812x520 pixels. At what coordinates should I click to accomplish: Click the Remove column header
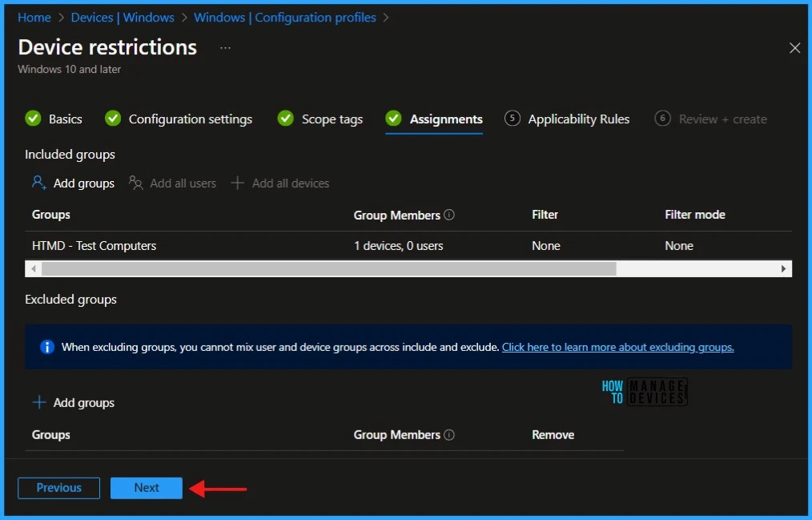click(553, 434)
